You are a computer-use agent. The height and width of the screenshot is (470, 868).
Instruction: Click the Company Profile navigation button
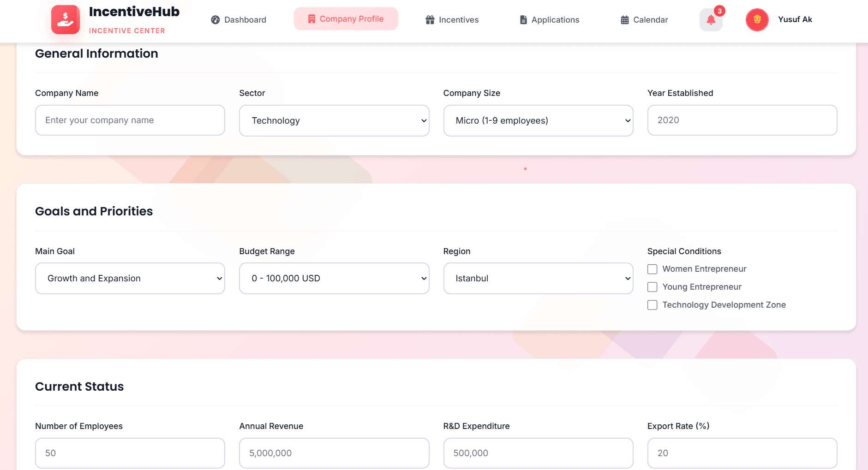[346, 19]
